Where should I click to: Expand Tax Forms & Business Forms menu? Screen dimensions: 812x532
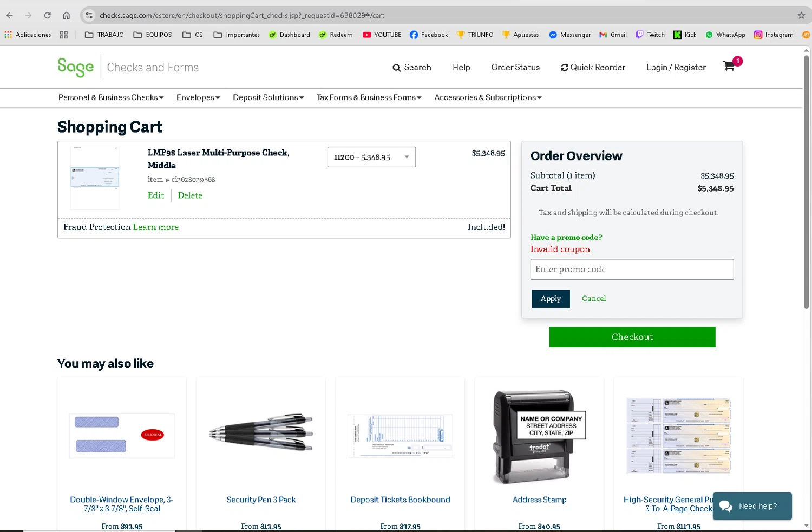pos(369,97)
